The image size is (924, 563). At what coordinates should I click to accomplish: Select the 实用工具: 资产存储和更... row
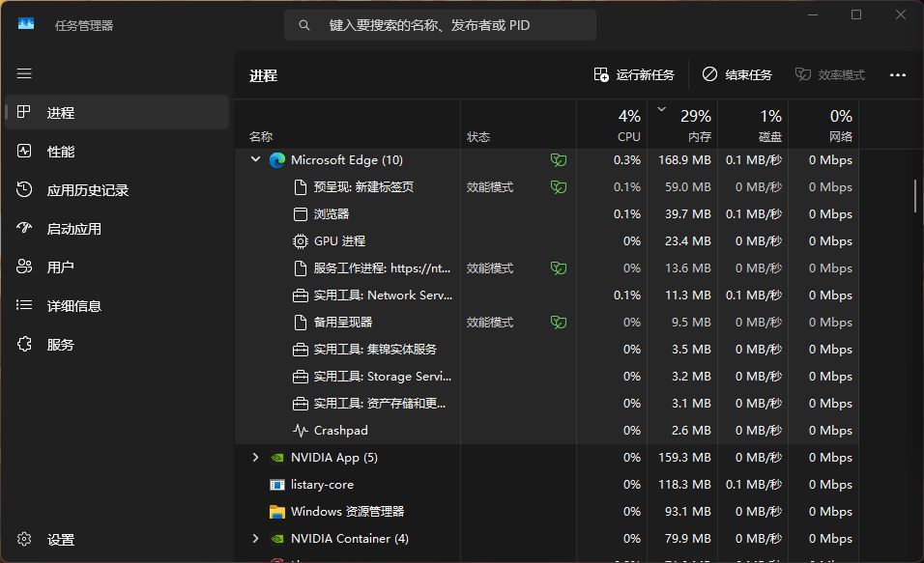click(x=547, y=404)
